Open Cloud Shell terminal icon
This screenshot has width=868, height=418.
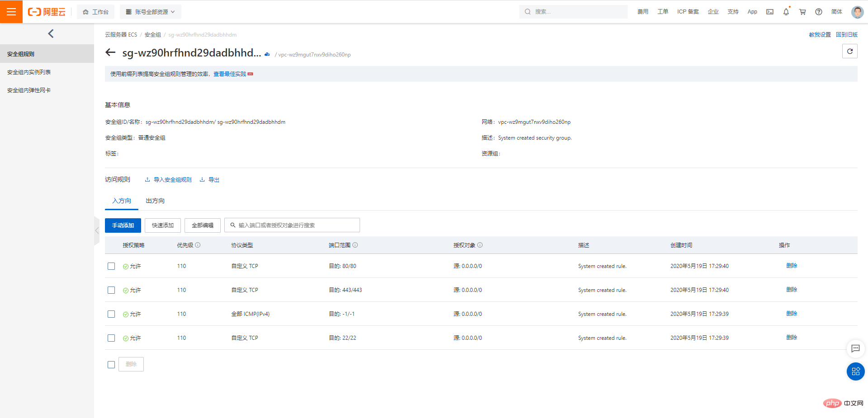coord(770,12)
